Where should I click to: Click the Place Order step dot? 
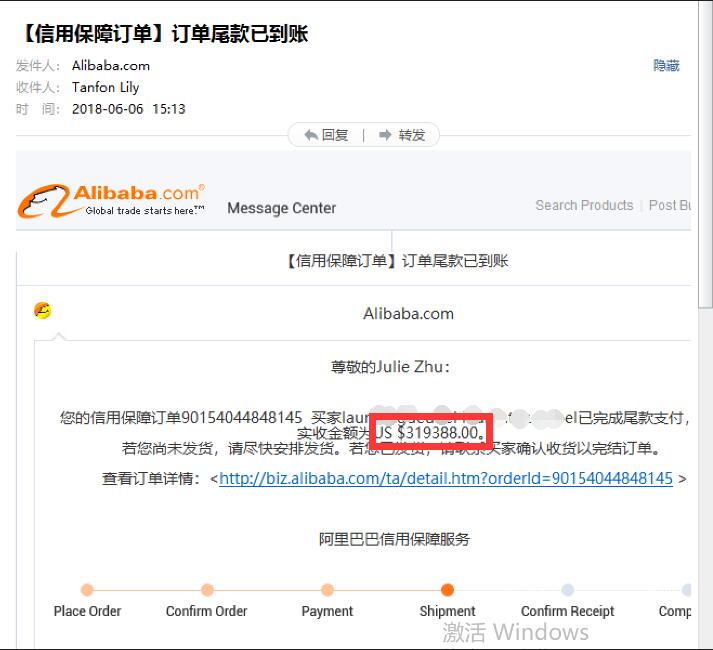click(87, 590)
